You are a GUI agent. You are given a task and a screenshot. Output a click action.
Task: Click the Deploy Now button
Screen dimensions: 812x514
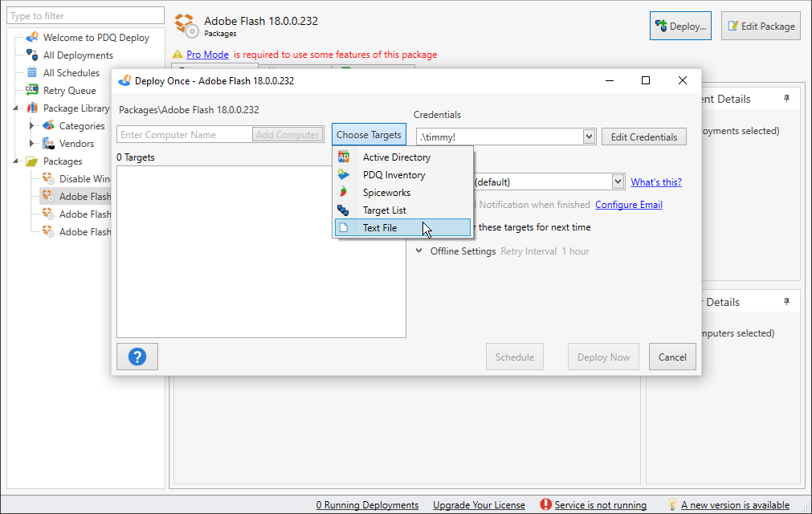[x=603, y=357]
